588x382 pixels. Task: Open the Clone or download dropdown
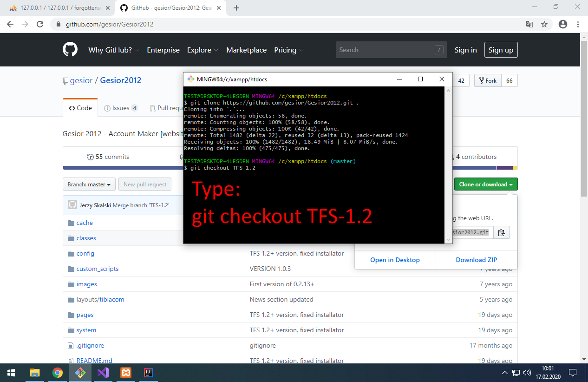pyautogui.click(x=485, y=184)
